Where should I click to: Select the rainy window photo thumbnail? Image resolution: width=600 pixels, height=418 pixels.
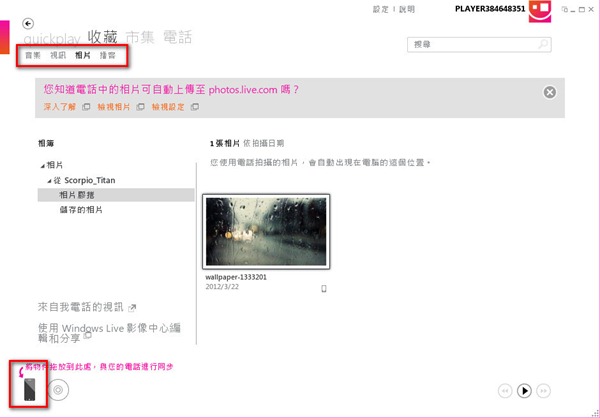coord(266,232)
